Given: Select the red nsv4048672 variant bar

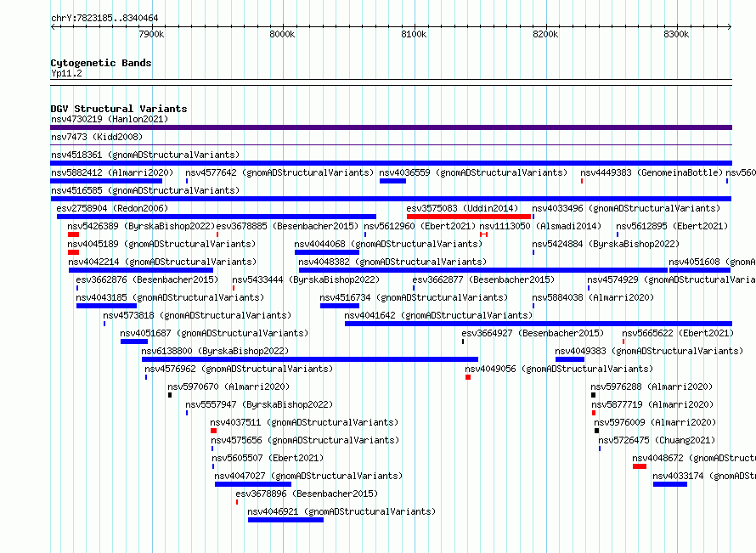Looking at the screenshot, I should pyautogui.click(x=640, y=466).
